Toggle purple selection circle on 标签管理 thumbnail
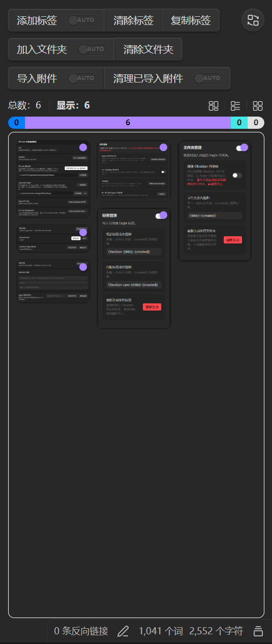The width and height of the screenshot is (272, 644). click(x=164, y=215)
